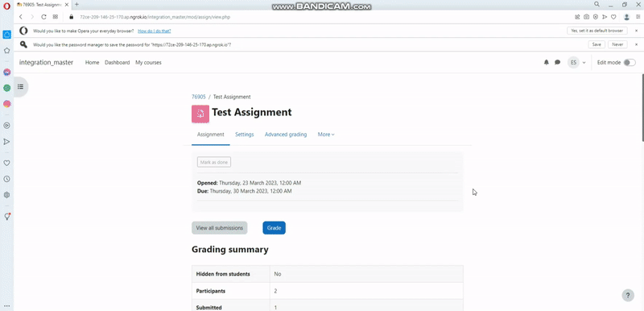Open sidebar lightbulb tips icon
This screenshot has width=644, height=311.
tap(6, 217)
